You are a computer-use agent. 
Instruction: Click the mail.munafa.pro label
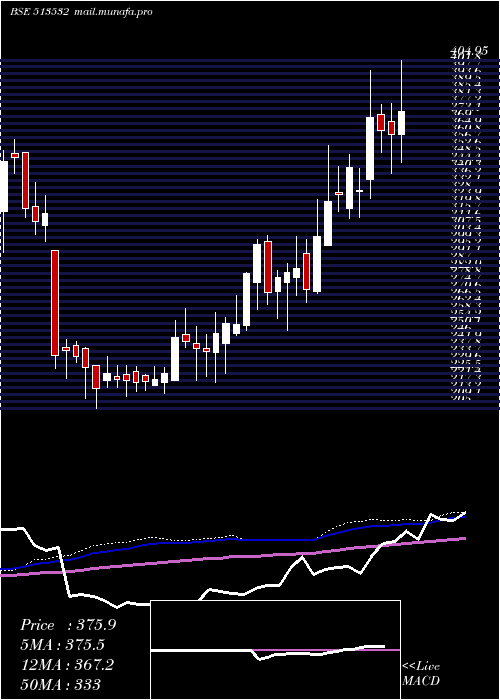tap(113, 12)
